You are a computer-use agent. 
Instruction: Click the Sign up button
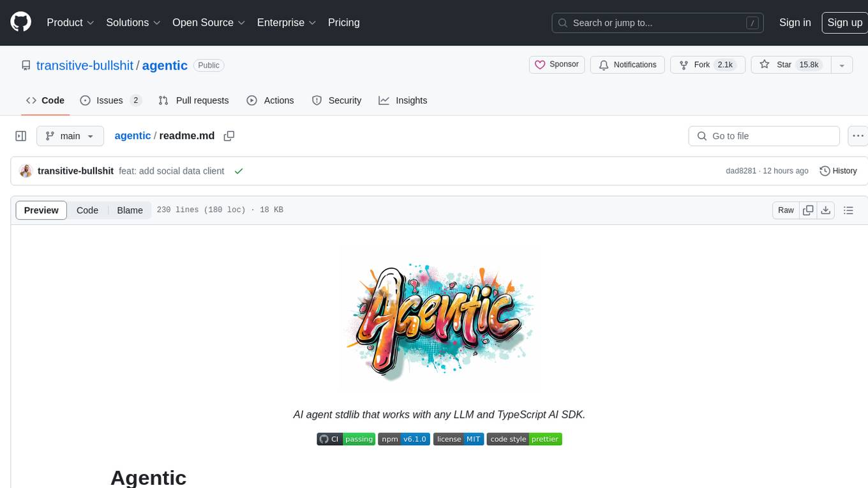tap(844, 22)
